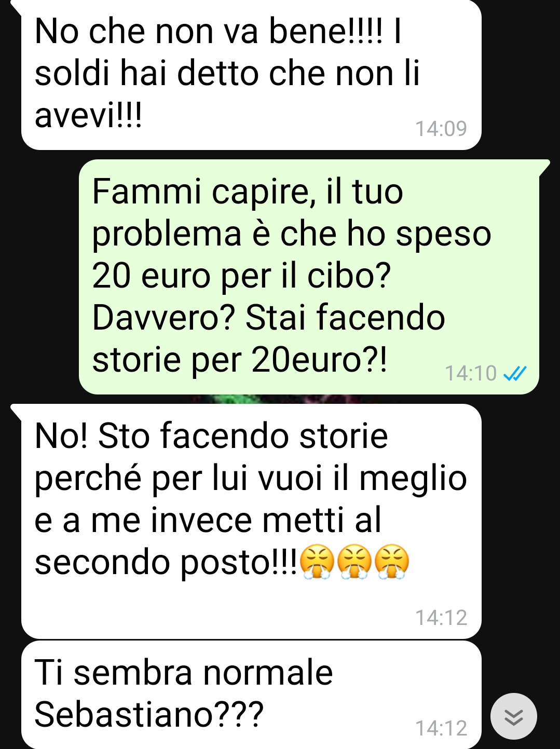560x749 pixels.
Task: Tap the last angry steaming emoji
Action: pyautogui.click(x=392, y=562)
